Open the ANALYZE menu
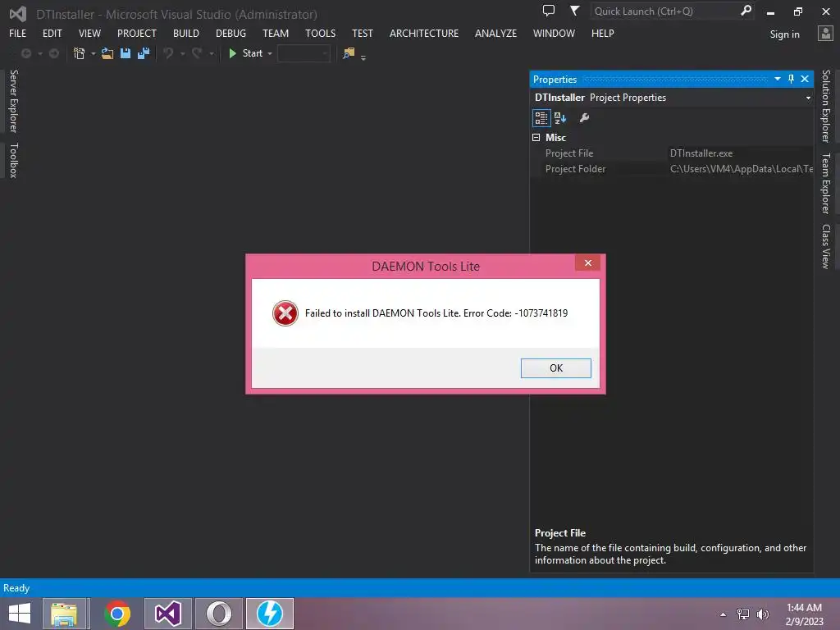The width and height of the screenshot is (840, 630). coord(495,33)
